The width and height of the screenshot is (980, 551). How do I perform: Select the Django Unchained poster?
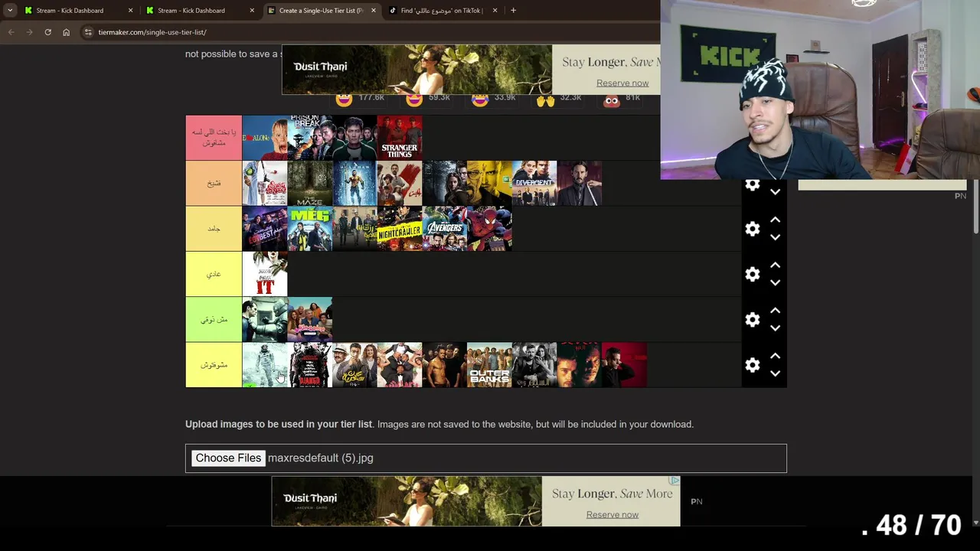click(309, 365)
